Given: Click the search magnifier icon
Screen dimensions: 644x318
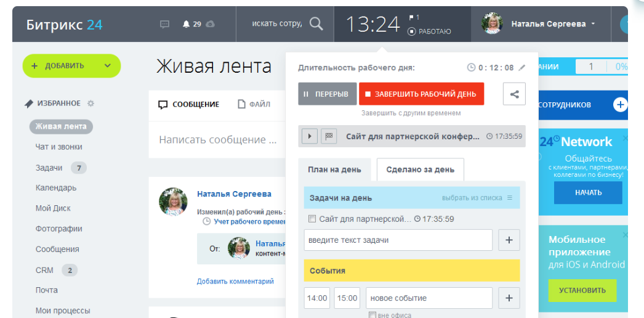Looking at the screenshot, I should pos(316,24).
